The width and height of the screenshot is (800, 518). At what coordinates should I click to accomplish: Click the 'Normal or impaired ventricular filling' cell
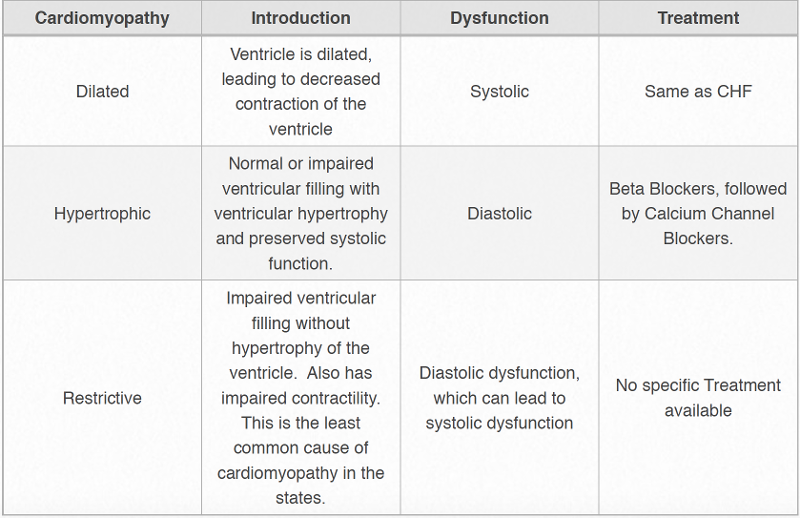300,213
